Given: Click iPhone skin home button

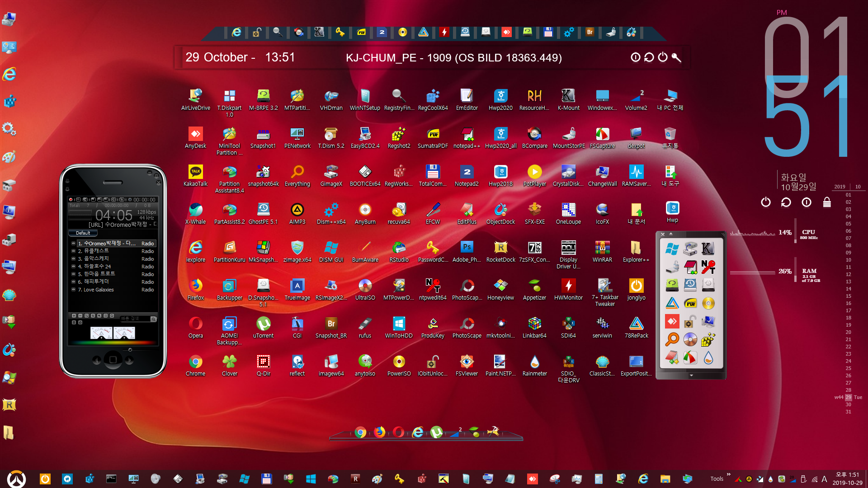Looking at the screenshot, I should (x=113, y=360).
